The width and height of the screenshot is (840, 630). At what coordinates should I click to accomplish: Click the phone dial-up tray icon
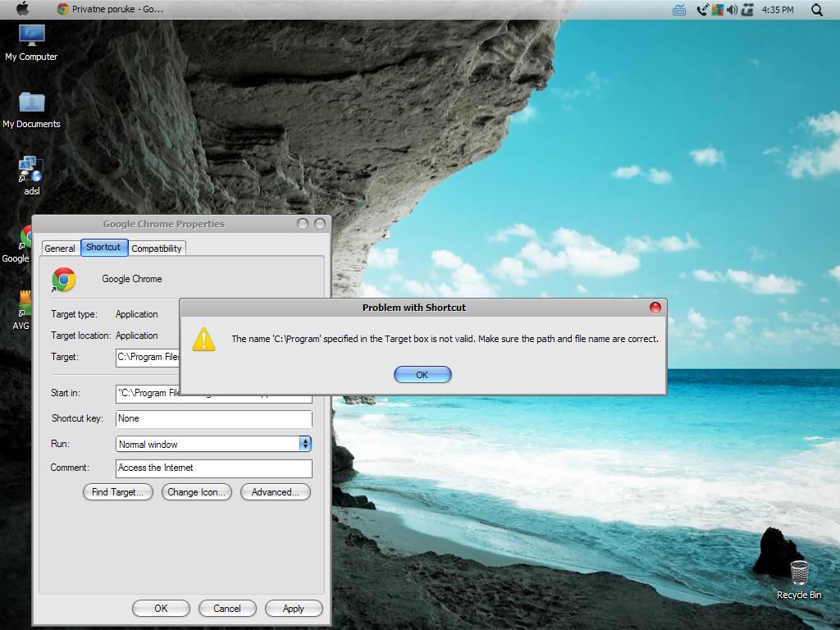click(x=702, y=10)
